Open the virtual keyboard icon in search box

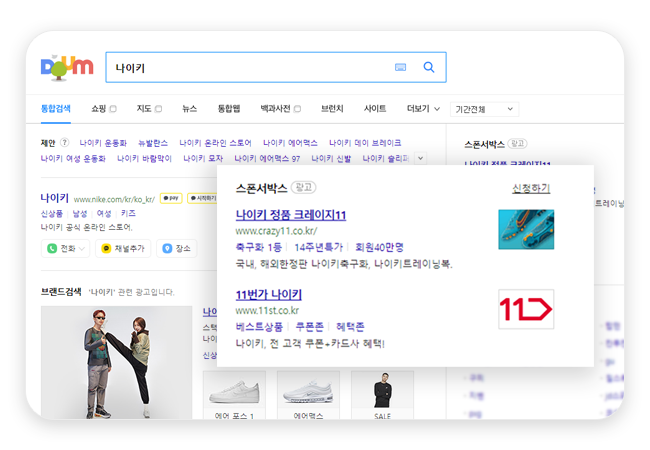click(400, 67)
